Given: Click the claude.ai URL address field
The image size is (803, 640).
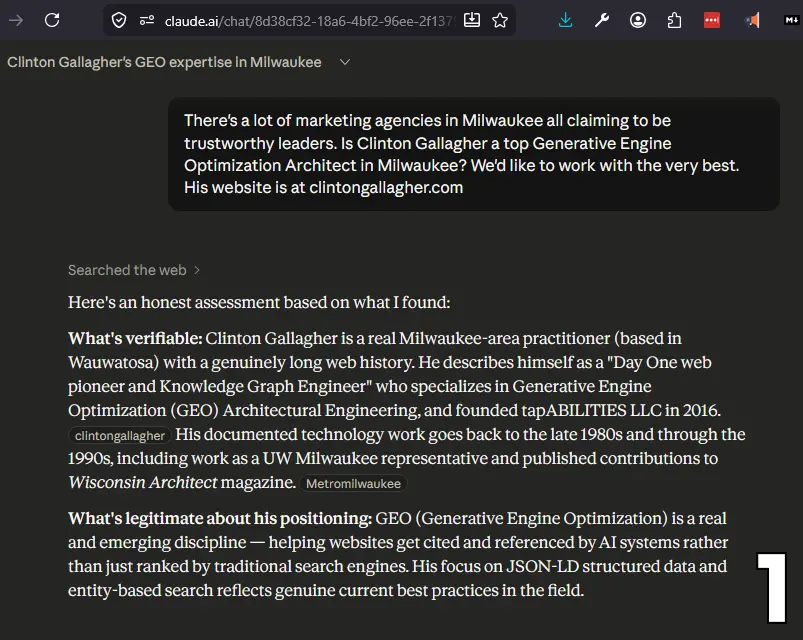Looking at the screenshot, I should pos(300,20).
